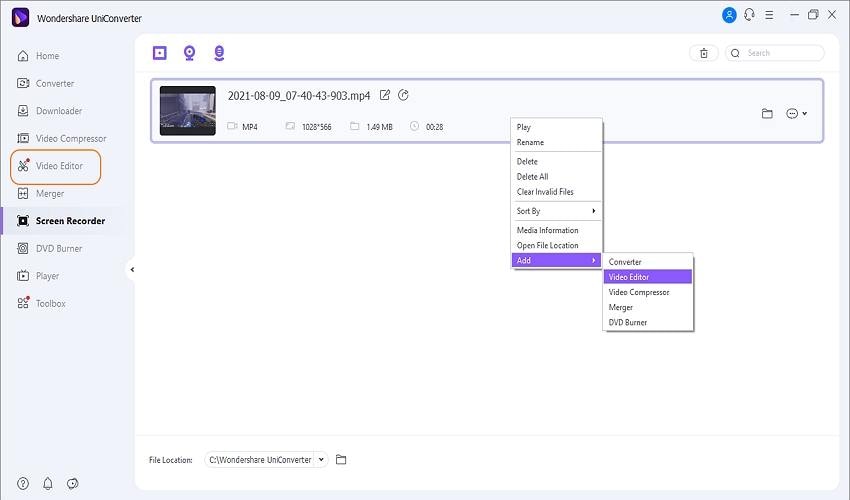The width and height of the screenshot is (850, 500).
Task: Select Video Editor in Add submenu
Action: click(648, 277)
